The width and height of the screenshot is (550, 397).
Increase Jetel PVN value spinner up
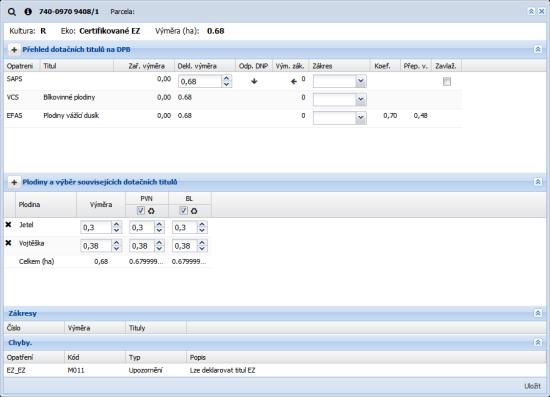pos(159,224)
